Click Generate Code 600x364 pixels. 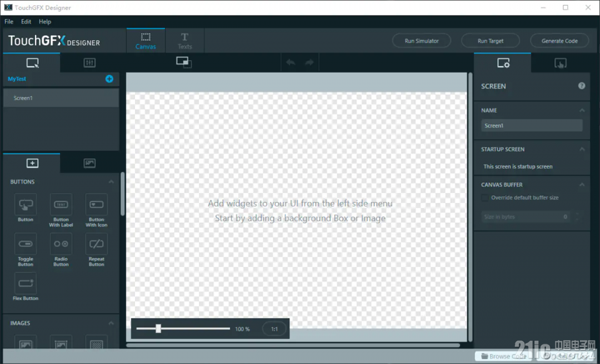(559, 41)
